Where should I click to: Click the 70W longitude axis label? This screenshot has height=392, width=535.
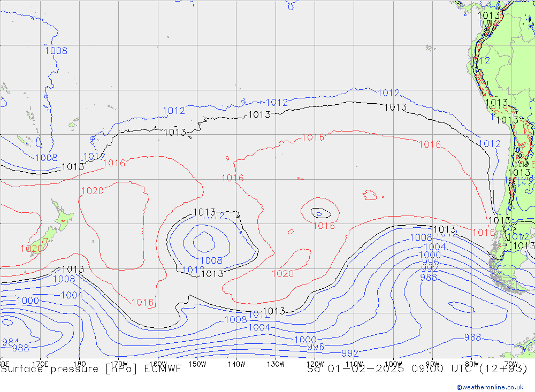511,364
